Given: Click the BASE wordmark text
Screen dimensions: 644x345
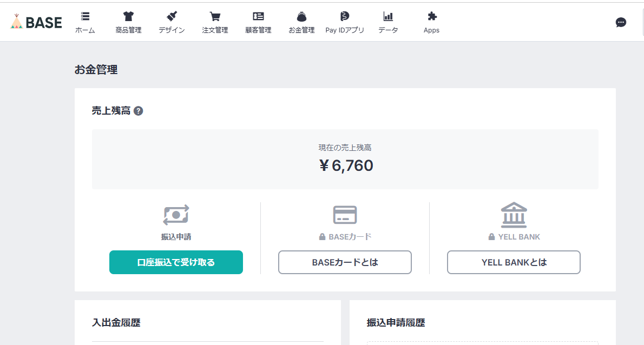Looking at the screenshot, I should tap(43, 23).
